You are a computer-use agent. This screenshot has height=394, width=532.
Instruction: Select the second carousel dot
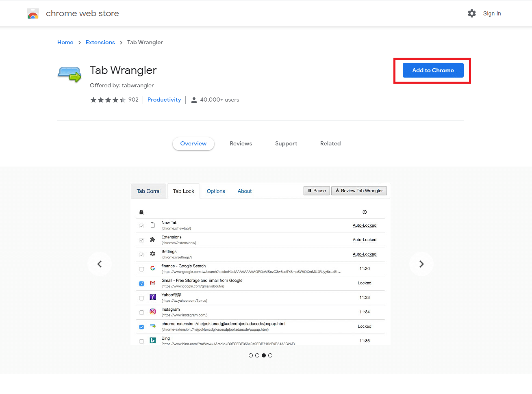click(257, 355)
